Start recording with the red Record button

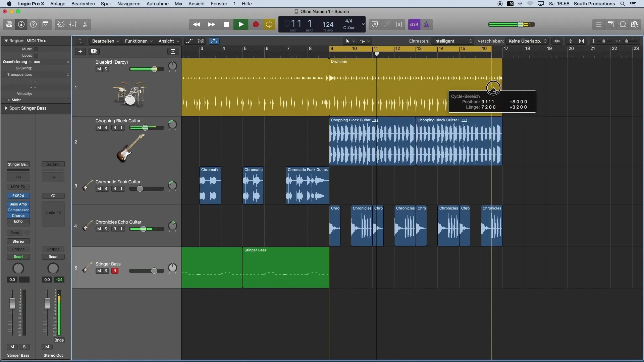(256, 24)
